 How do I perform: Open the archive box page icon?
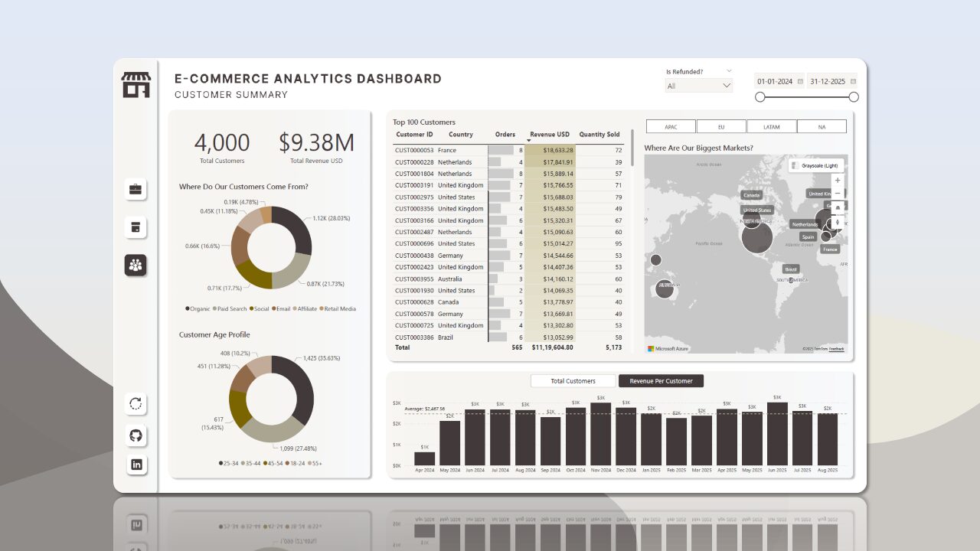136,227
